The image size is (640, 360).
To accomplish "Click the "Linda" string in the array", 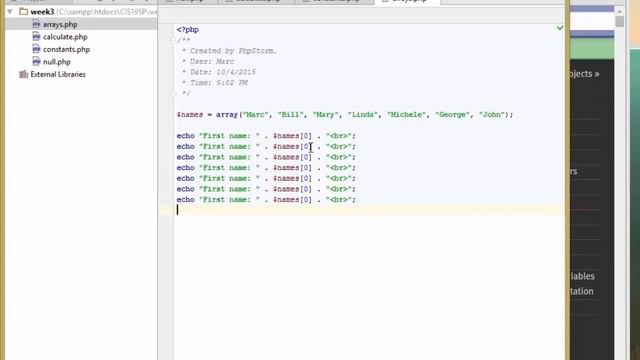I will (363, 115).
